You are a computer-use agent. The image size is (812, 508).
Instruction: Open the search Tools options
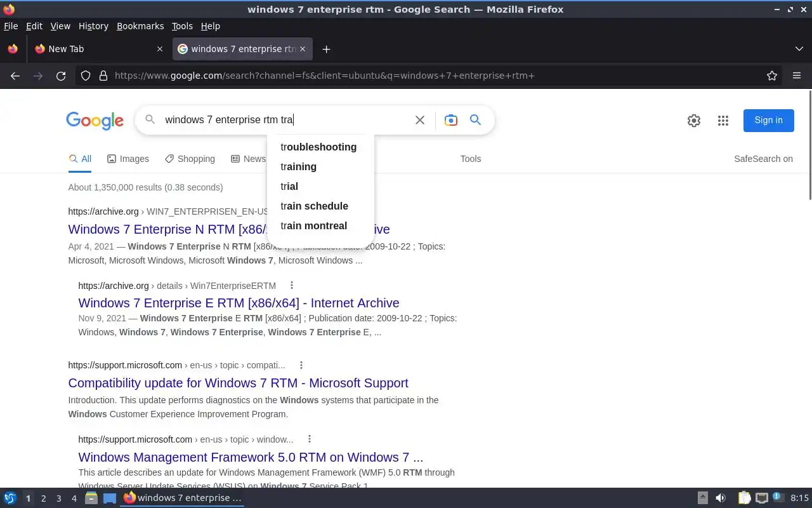coord(471,159)
